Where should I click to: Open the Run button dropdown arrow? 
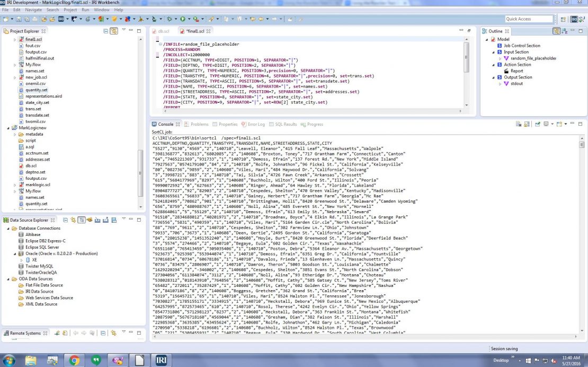189,19
